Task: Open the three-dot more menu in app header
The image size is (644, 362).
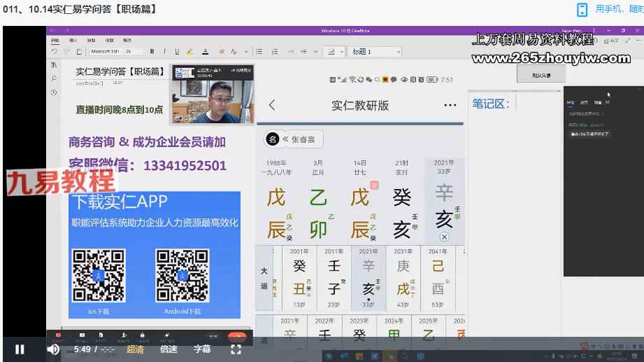Action: pos(450,105)
